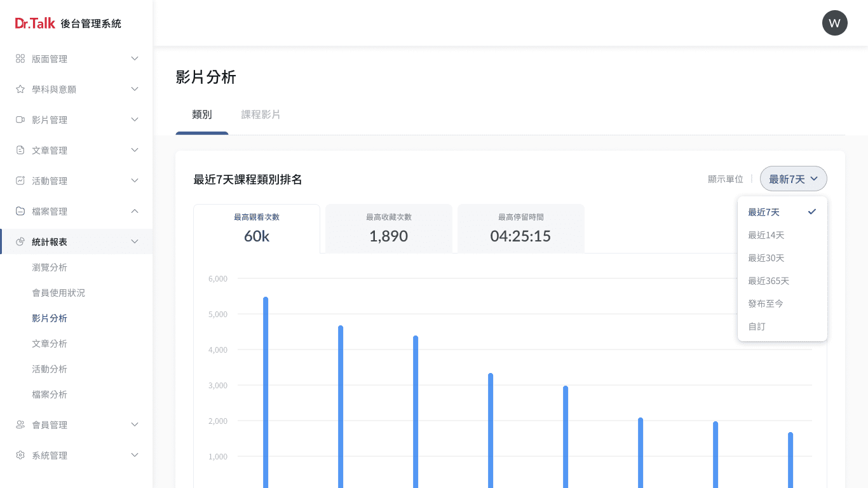Viewport: 868px width, 488px height.
Task: Click the 影片管理 video camera icon
Action: coord(20,119)
